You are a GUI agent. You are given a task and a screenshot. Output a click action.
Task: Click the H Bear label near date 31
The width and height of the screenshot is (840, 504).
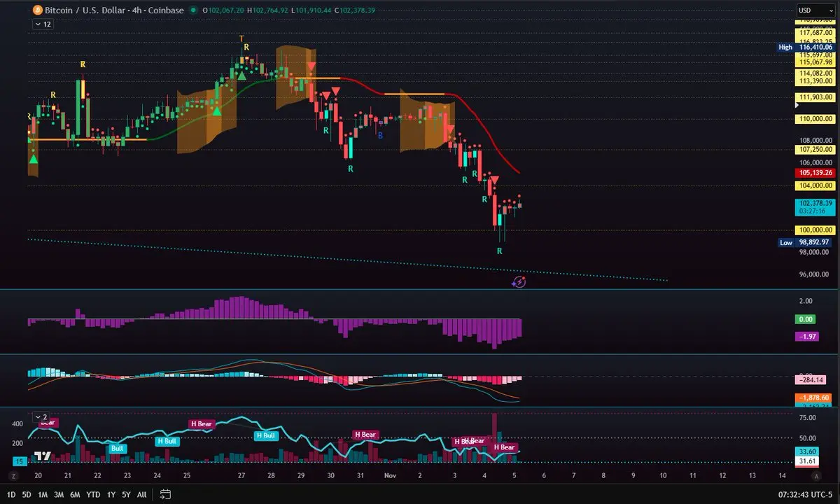(365, 435)
